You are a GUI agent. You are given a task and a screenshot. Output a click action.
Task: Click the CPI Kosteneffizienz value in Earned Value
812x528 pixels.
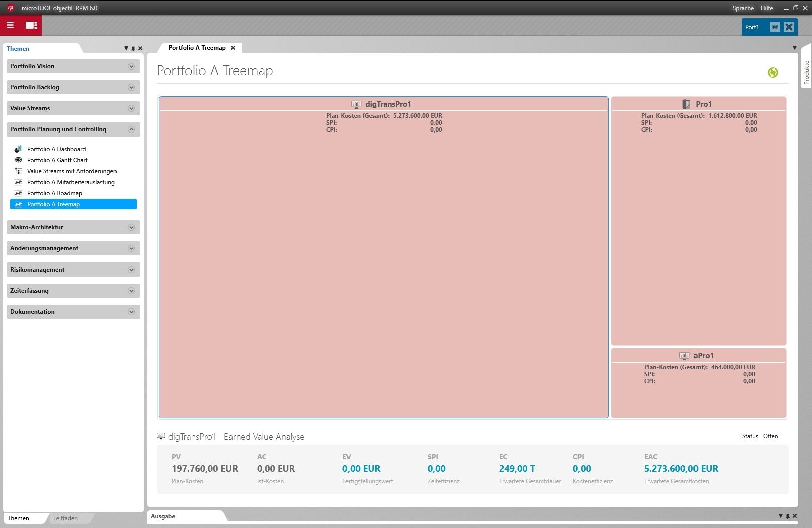point(582,469)
